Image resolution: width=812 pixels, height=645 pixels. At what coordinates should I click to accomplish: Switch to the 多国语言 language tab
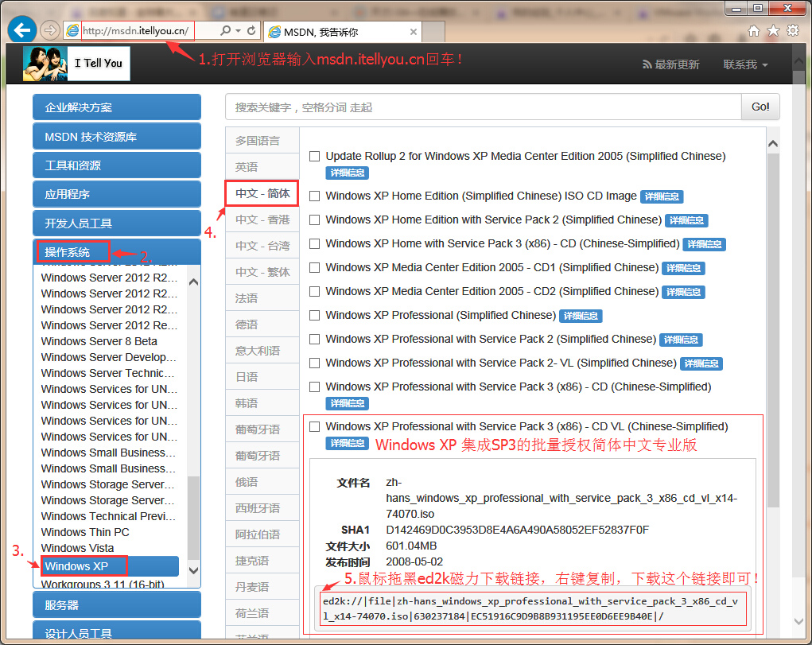point(262,141)
